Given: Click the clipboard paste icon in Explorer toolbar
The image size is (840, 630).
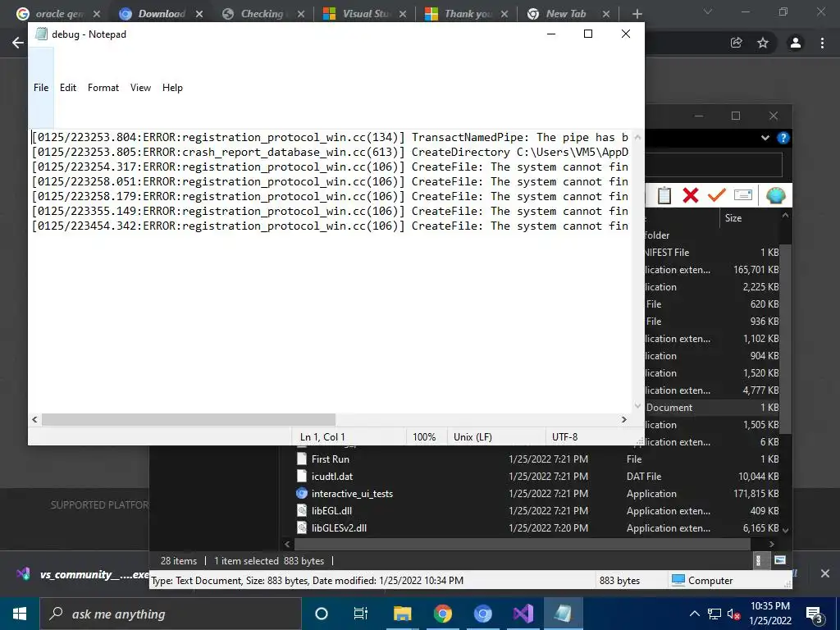Looking at the screenshot, I should 664,195.
